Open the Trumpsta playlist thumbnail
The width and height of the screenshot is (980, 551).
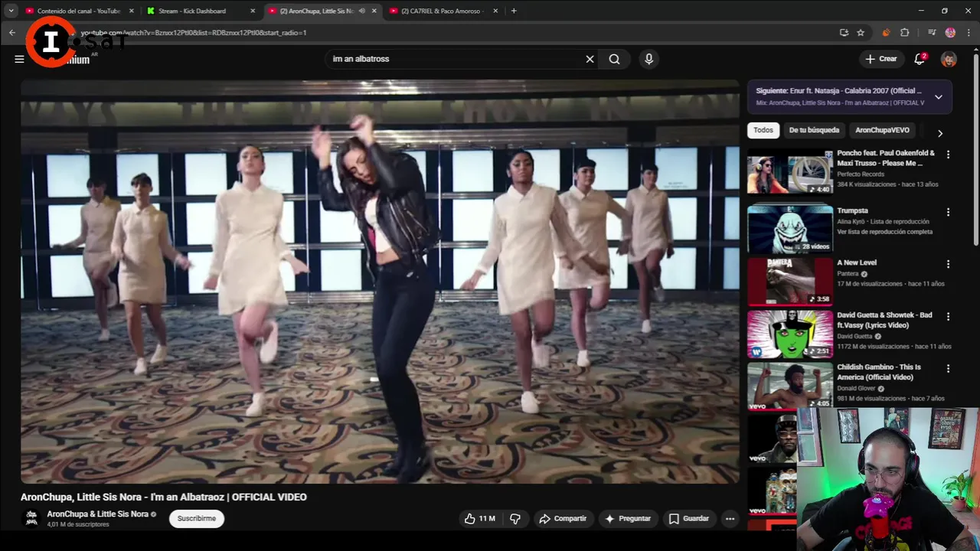790,229
